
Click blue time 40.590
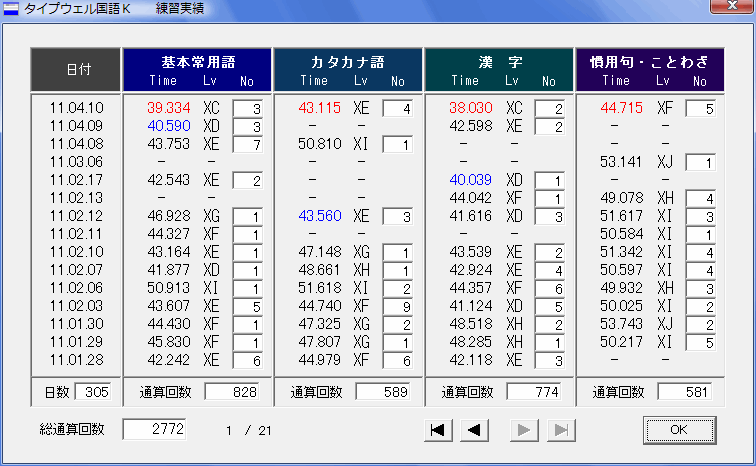click(169, 126)
